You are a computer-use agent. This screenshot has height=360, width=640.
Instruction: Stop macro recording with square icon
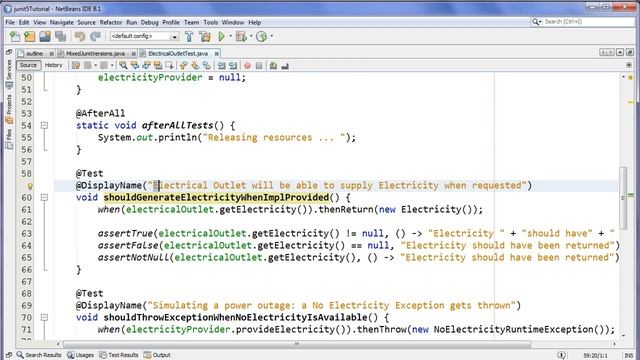(x=259, y=65)
